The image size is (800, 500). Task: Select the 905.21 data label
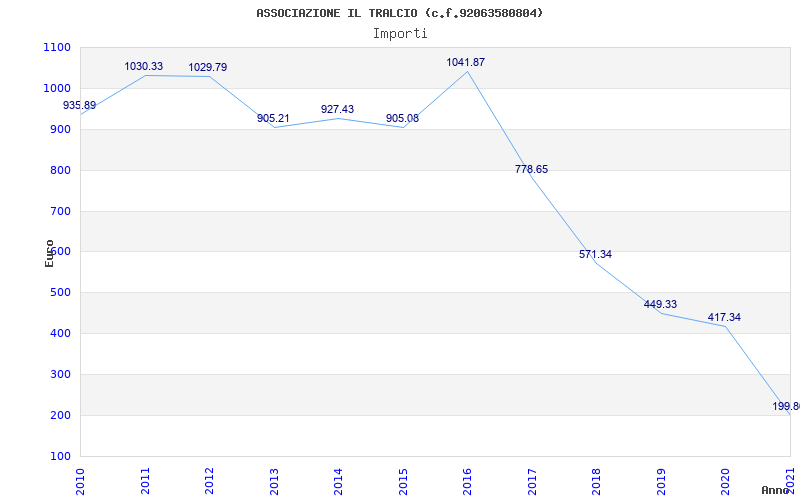[x=273, y=118]
